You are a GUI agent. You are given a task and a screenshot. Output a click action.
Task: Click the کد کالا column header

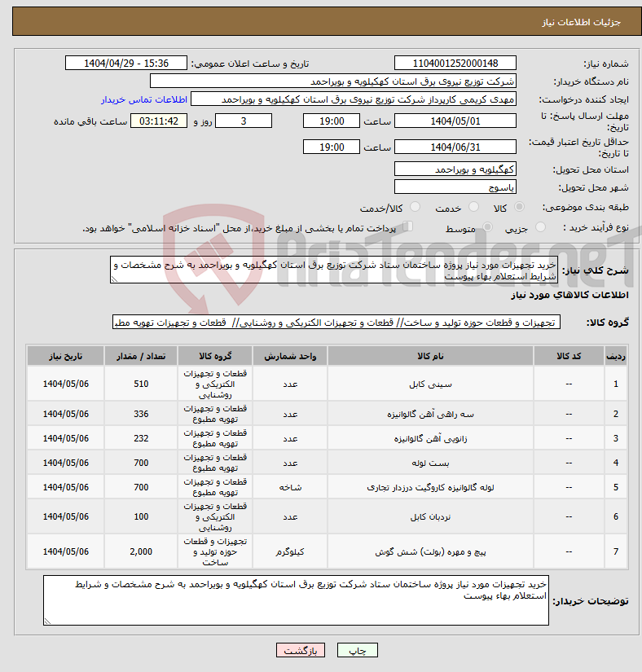click(x=569, y=356)
